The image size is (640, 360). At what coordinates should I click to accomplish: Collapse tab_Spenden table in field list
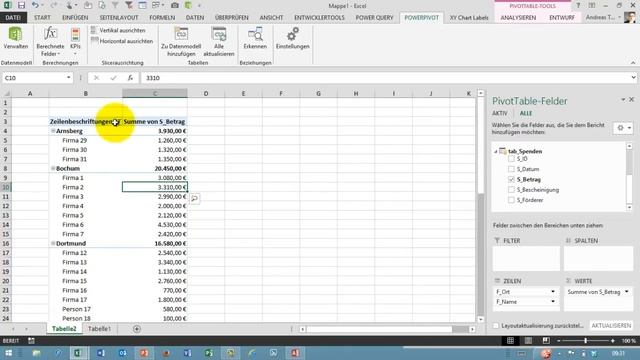point(496,151)
